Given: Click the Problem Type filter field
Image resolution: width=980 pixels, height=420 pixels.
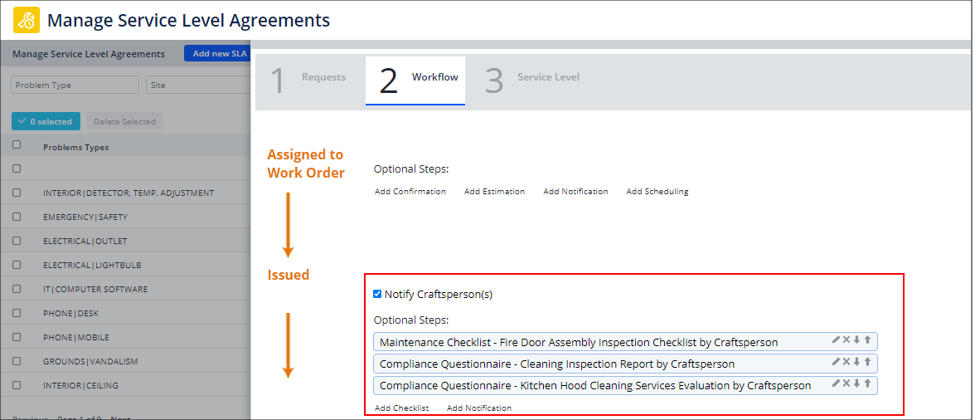Looking at the screenshot, I should point(75,85).
